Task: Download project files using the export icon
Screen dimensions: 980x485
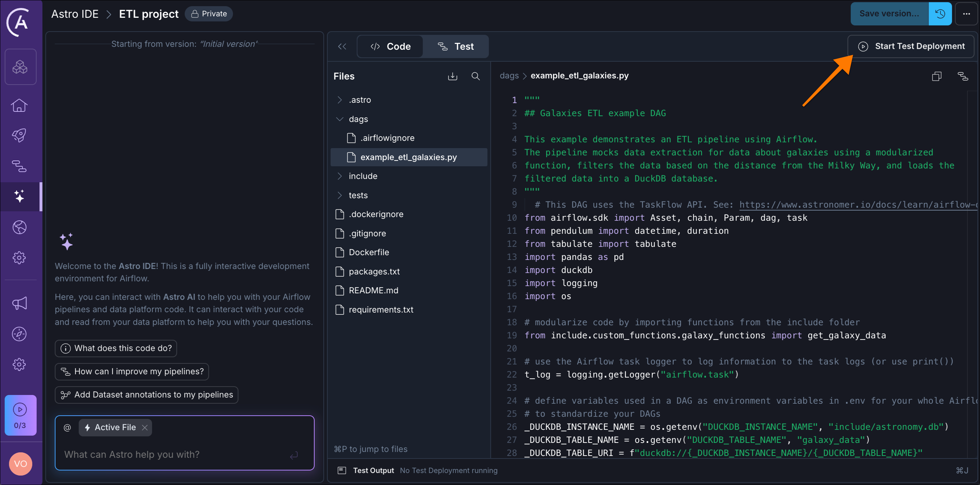Action: click(452, 76)
